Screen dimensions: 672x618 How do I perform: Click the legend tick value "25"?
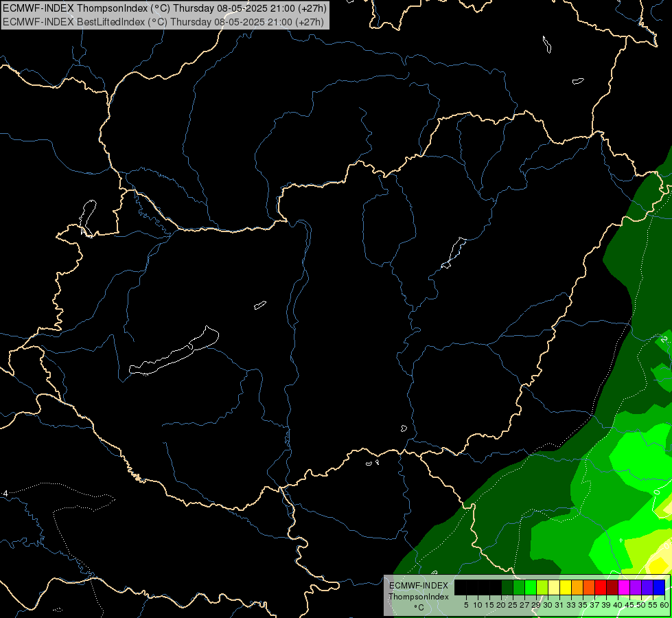click(513, 605)
